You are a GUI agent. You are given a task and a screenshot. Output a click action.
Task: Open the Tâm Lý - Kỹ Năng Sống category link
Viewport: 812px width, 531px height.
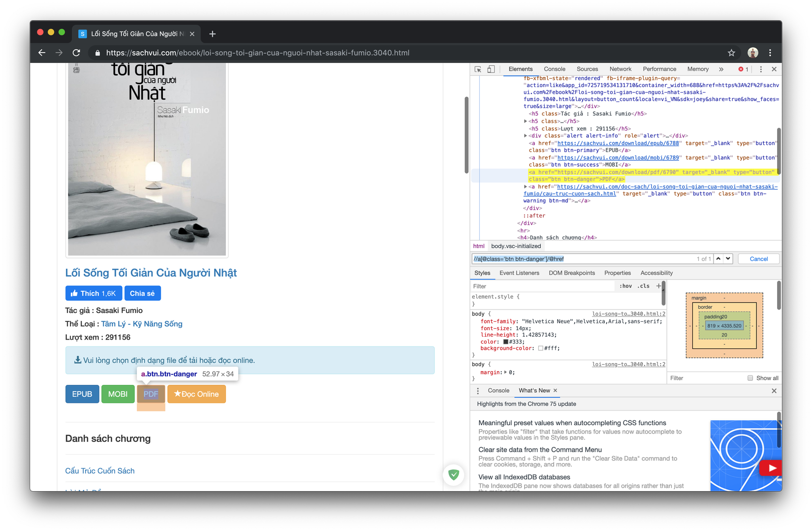click(x=142, y=324)
